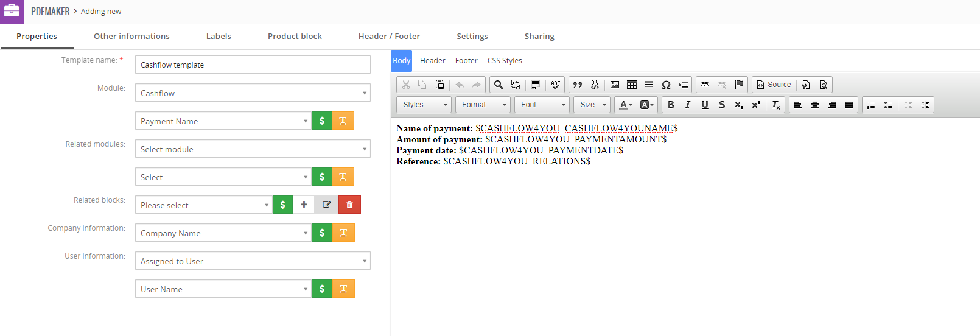Insert Payment Name field with green dollar button

point(322,121)
